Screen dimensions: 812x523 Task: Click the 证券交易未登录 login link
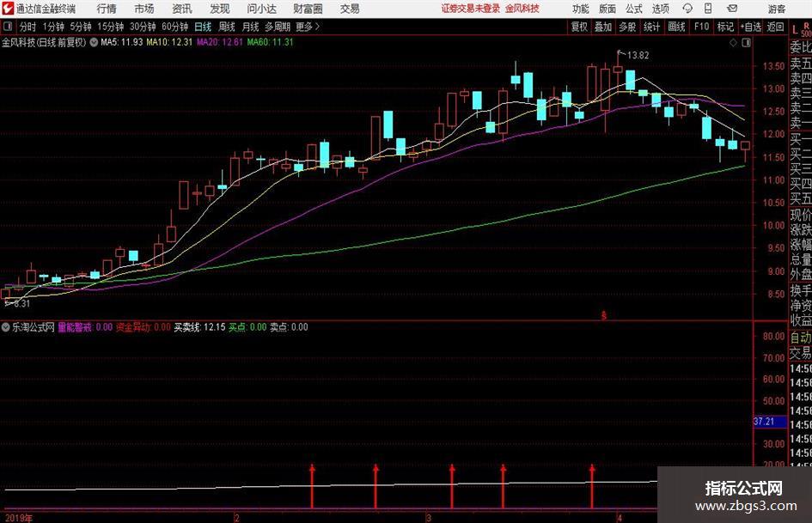[471, 9]
